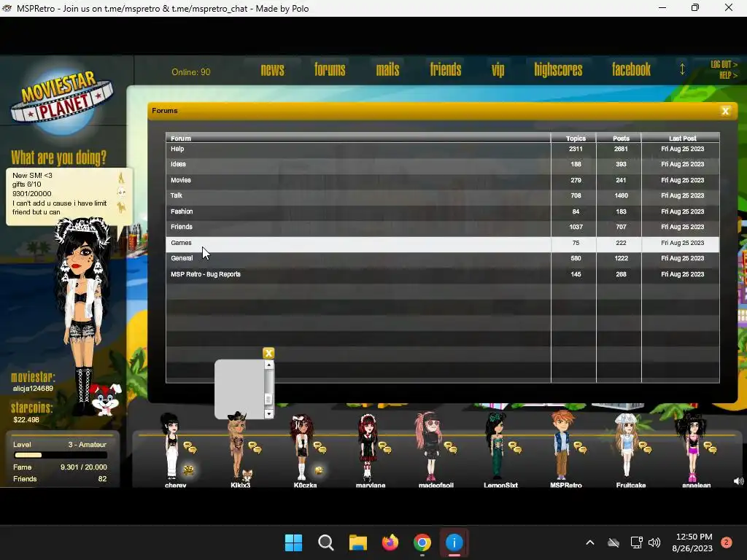
Task: Open chat icon next to K0czka
Action: 320,448
